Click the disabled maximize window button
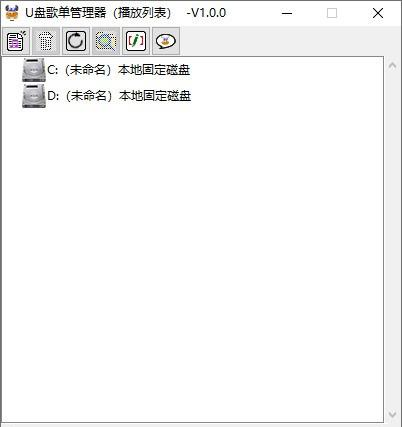Image resolution: width=402 pixels, height=427 pixels. point(332,13)
